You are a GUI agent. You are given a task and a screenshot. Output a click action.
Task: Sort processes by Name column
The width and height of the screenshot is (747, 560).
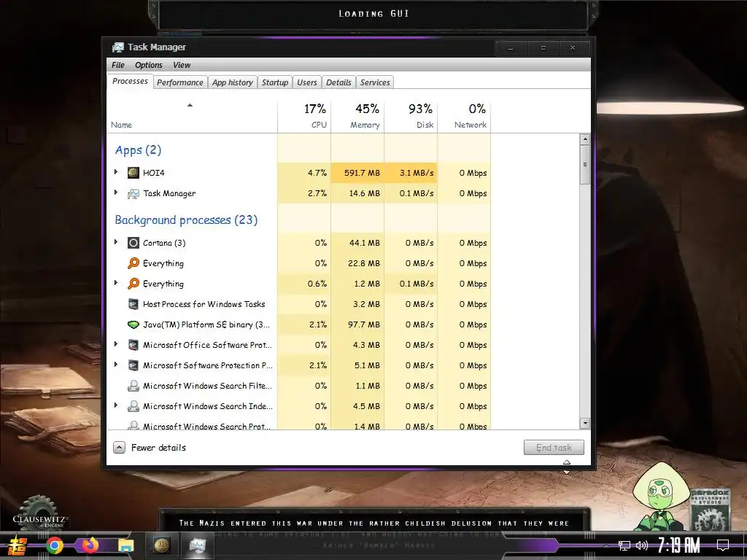coord(192,117)
